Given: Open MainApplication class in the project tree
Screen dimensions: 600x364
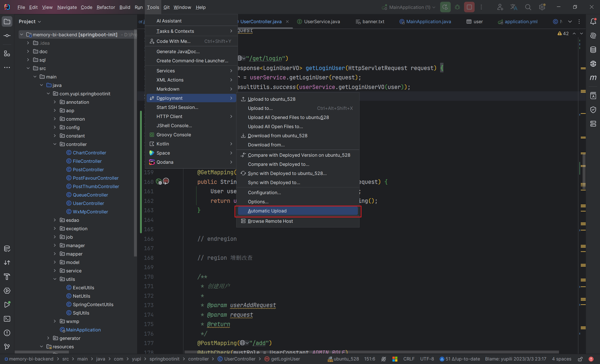Looking at the screenshot, I should pos(83,330).
